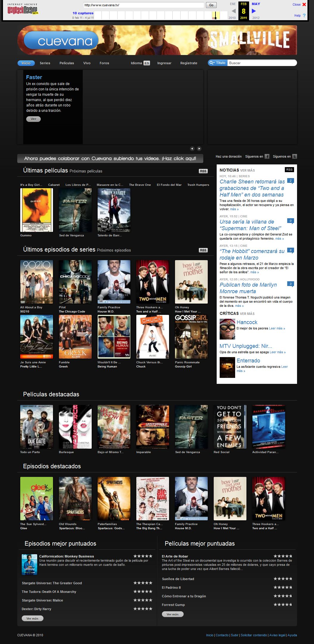Image resolution: width=314 pixels, height=644 pixels.
Task: Open the Gossip Girl poster
Action: (191, 337)
